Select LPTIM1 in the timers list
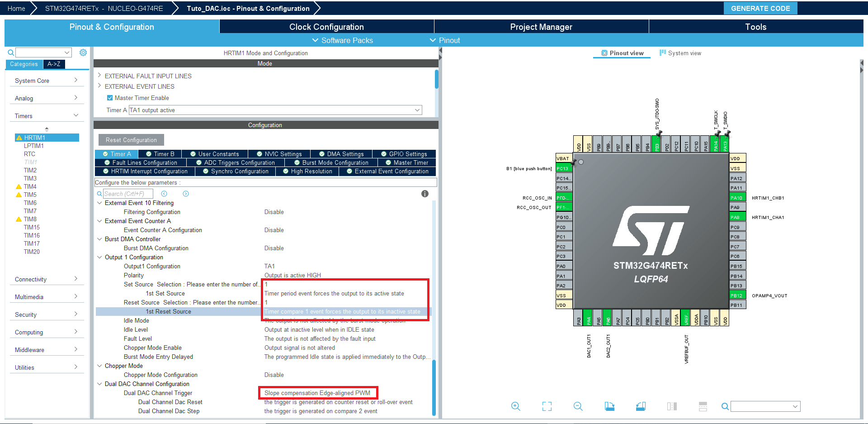 pos(34,146)
